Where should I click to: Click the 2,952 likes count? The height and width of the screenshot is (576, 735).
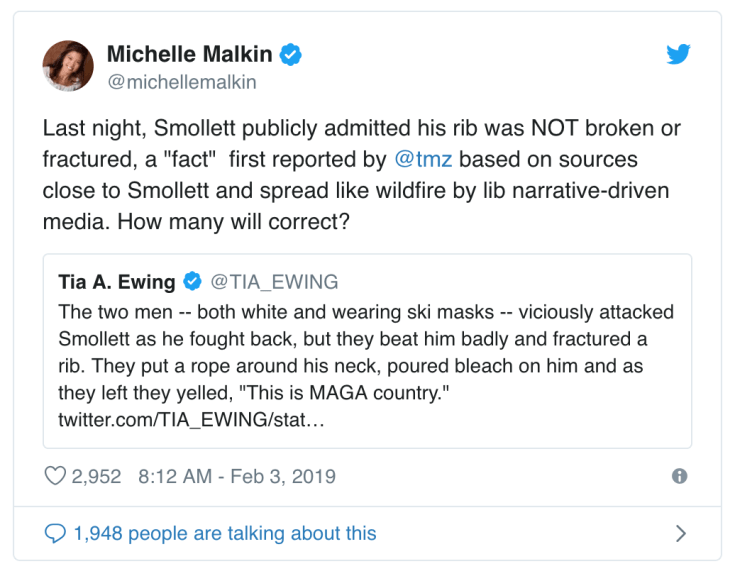96,477
